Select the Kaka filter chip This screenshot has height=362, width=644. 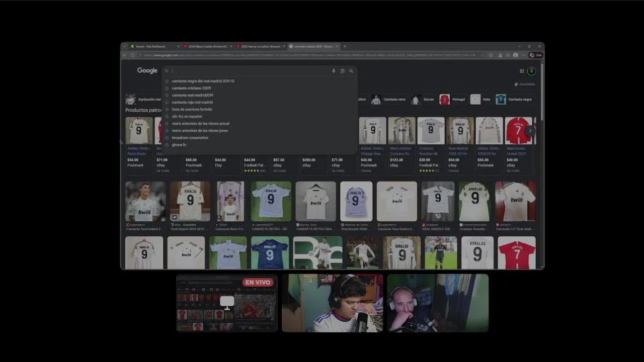coord(481,99)
